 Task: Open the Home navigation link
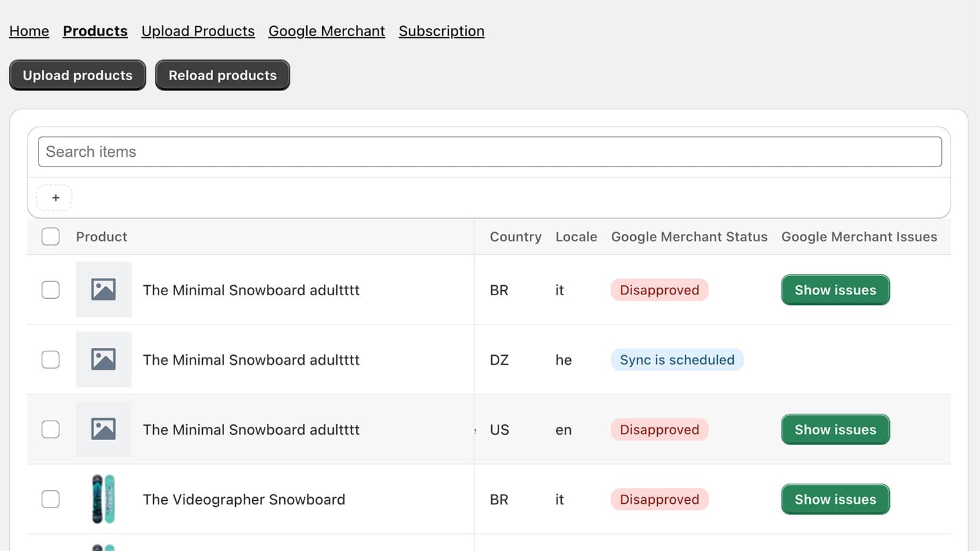tap(29, 31)
